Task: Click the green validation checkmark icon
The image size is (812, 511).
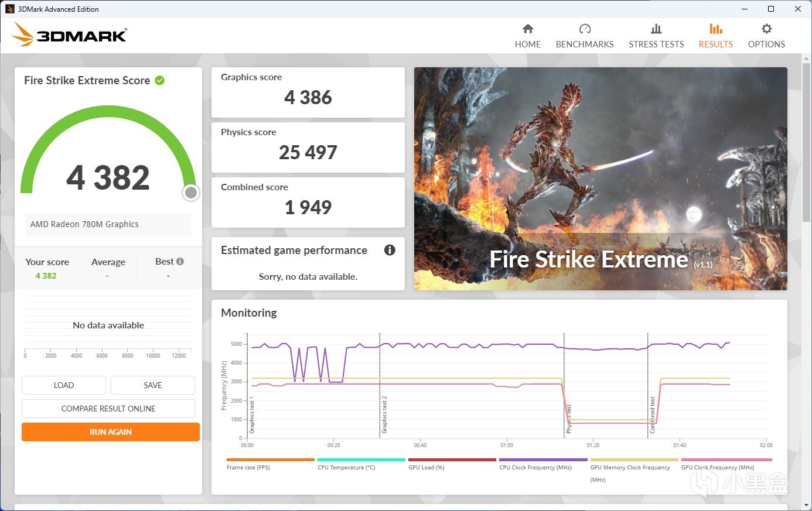Action: 159,80
